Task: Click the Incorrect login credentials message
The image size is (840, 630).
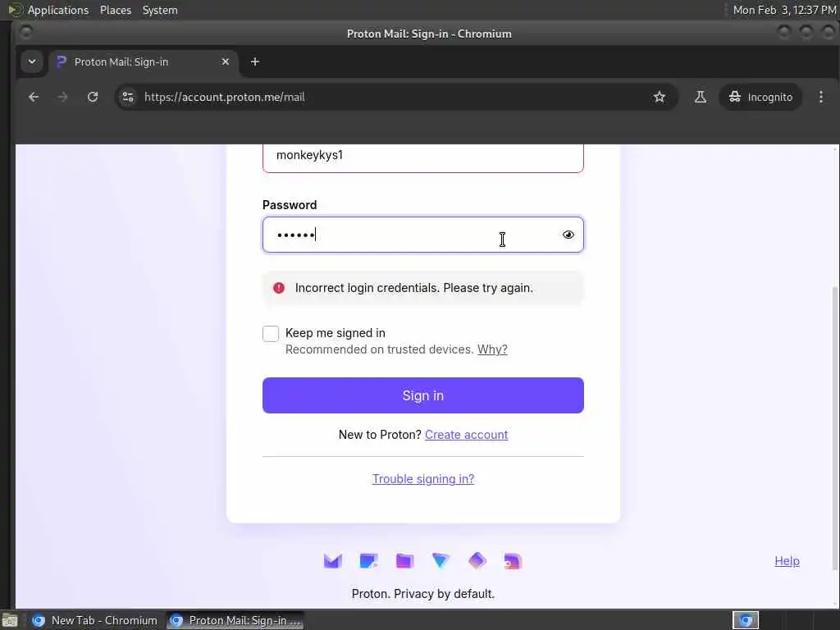Action: (413, 288)
